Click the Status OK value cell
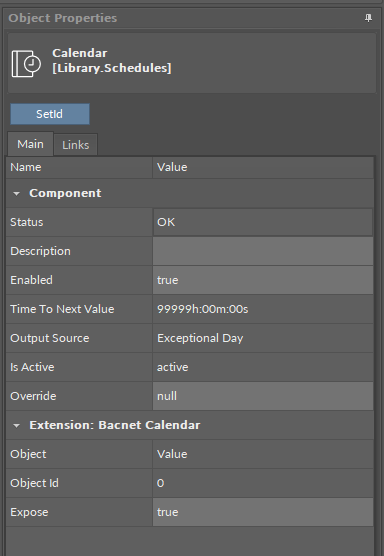The width and height of the screenshot is (384, 556). (263, 222)
